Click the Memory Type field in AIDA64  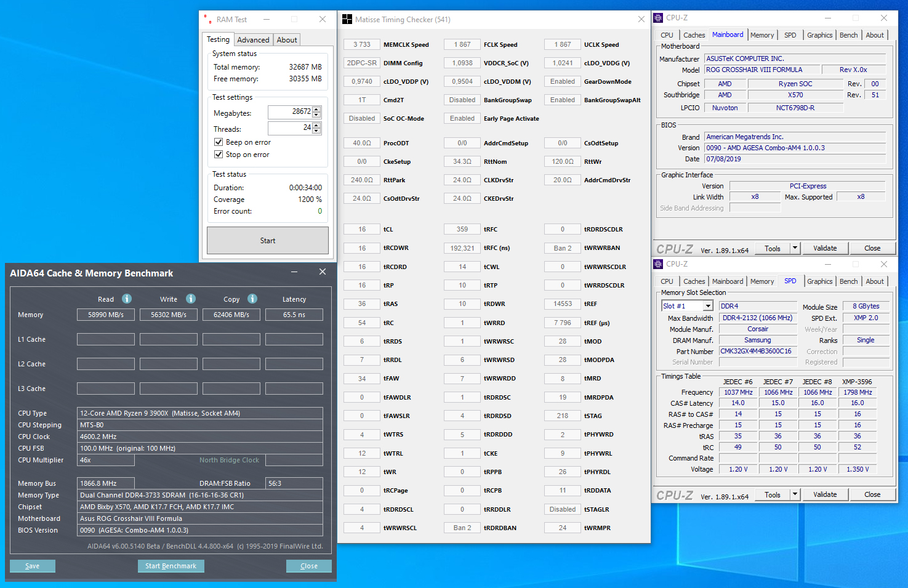coord(200,495)
